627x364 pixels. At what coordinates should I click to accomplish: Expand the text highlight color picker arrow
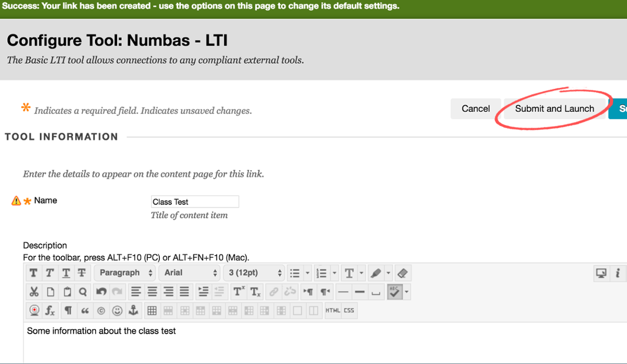(x=388, y=273)
